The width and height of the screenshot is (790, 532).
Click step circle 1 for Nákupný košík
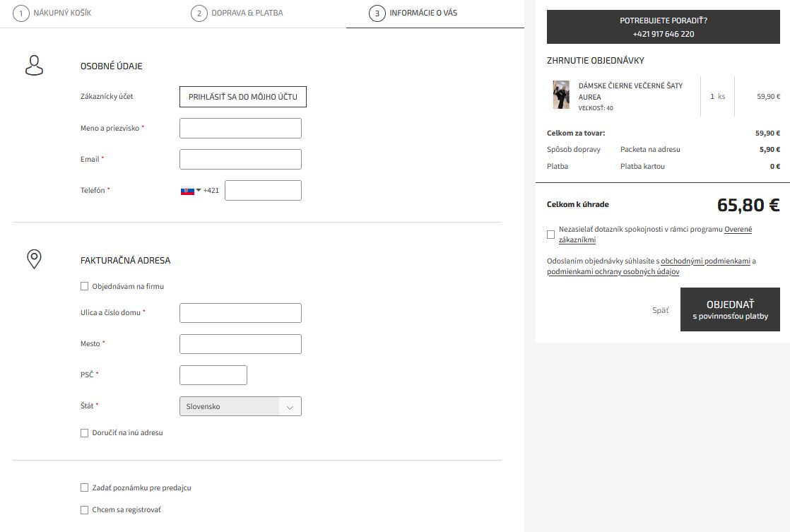pos(22,13)
